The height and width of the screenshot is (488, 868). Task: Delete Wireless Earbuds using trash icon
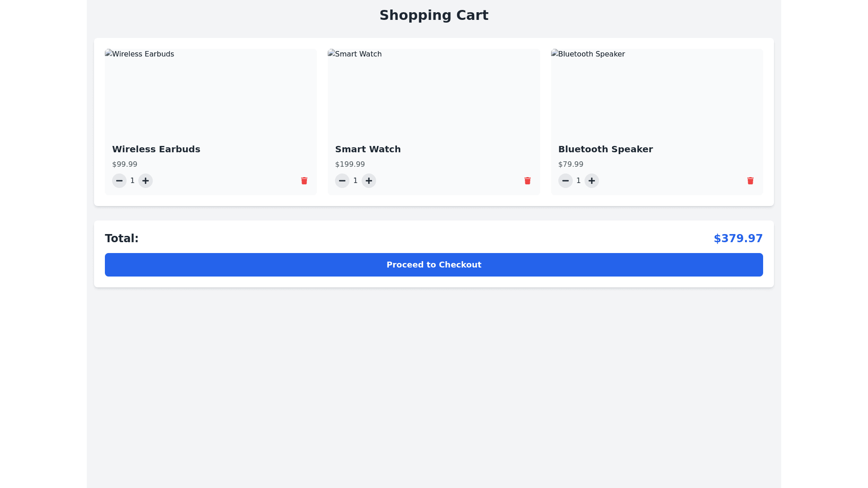tap(304, 181)
